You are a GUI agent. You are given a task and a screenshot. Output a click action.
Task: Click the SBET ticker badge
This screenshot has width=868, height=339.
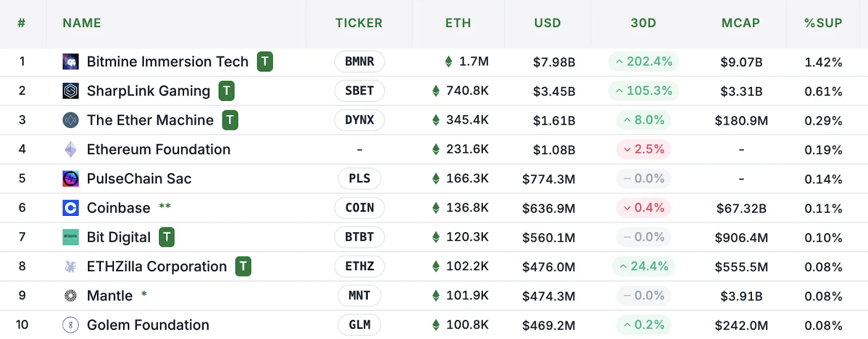tap(359, 91)
